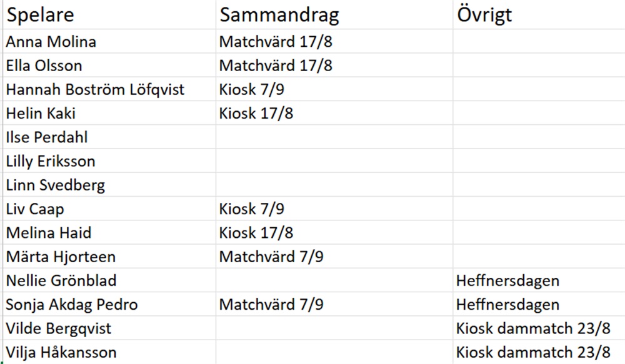625x364 pixels.
Task: Click the empty Sammandrag cell for Ilse Perdahl
Action: tap(334, 137)
